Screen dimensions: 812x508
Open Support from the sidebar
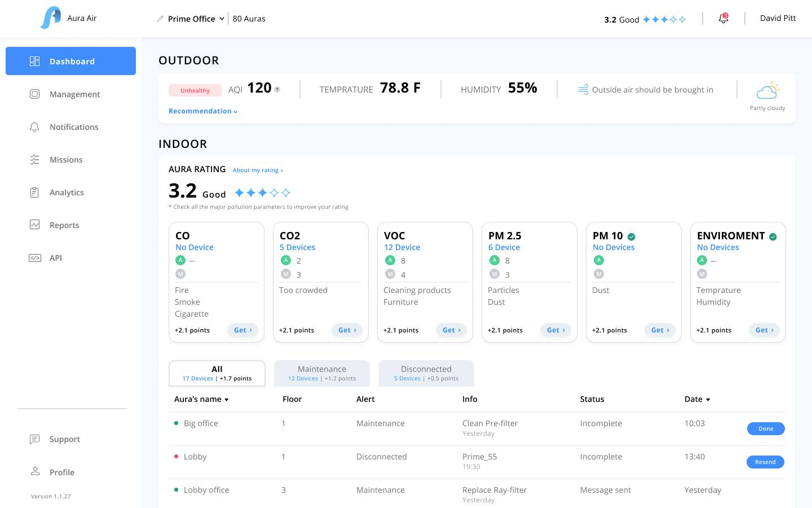[x=64, y=439]
